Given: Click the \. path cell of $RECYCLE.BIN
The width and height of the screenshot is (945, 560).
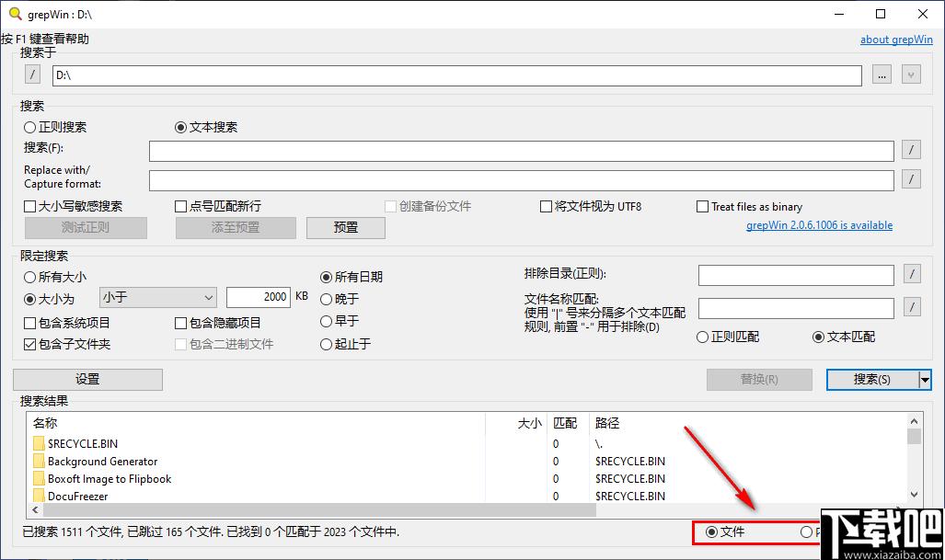Looking at the screenshot, I should pyautogui.click(x=598, y=444).
